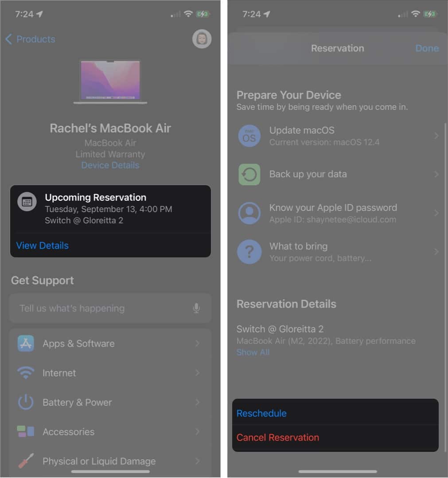448x478 pixels.
Task: Tap the microphone icon in the support field
Action: click(196, 308)
